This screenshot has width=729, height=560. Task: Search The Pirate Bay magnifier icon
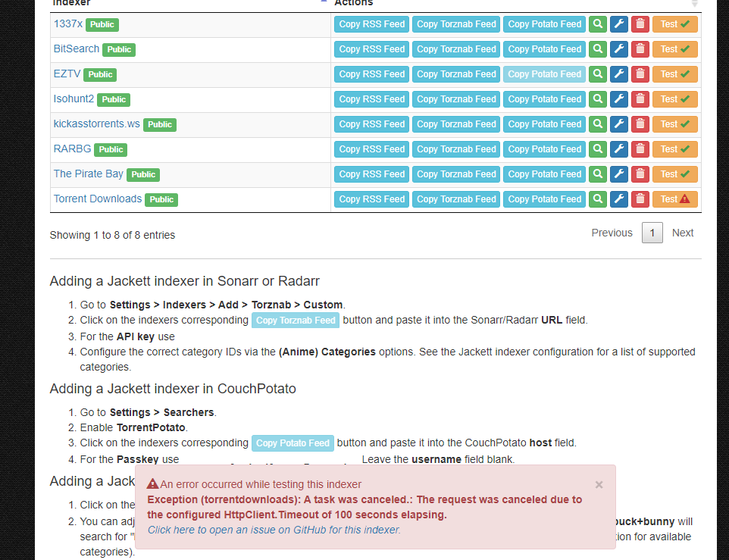pyautogui.click(x=598, y=174)
